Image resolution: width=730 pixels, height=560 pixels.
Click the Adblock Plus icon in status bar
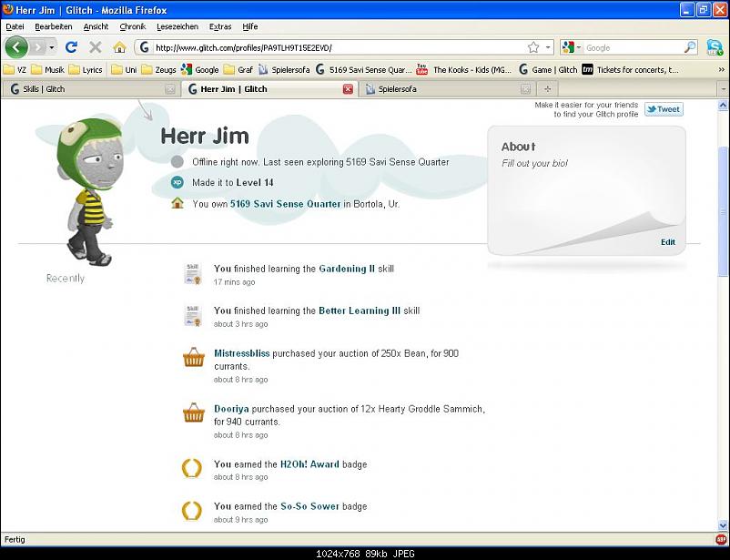[721, 540]
